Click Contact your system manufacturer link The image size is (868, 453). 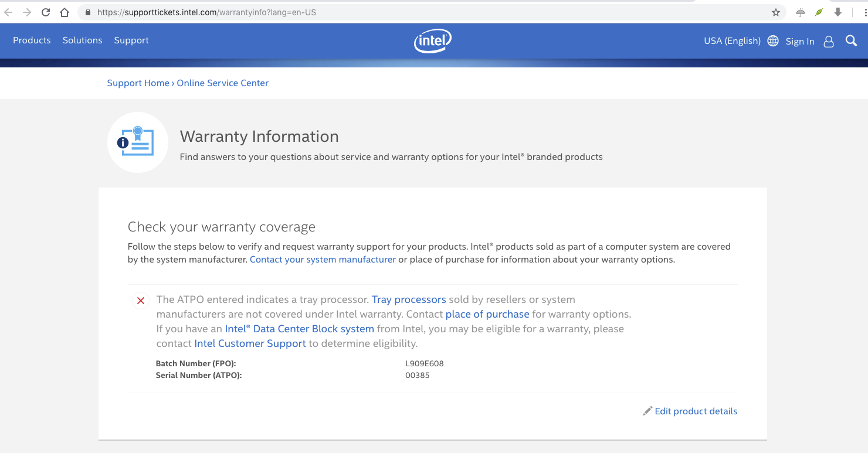[x=323, y=259]
